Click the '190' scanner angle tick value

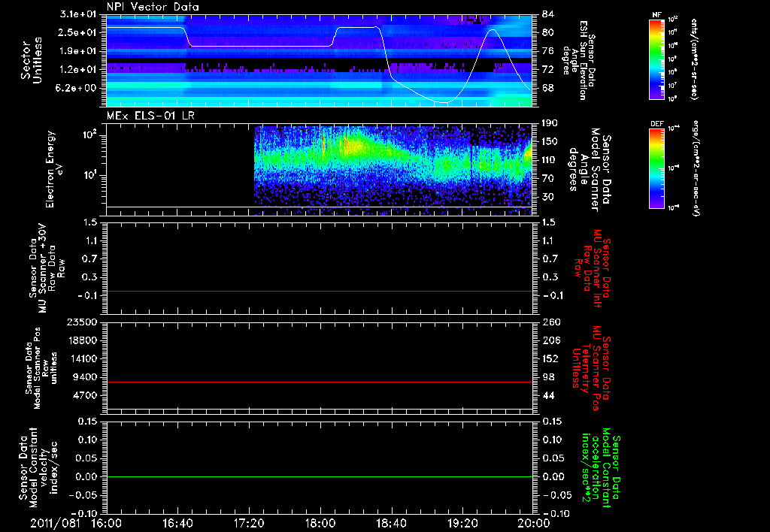pyautogui.click(x=550, y=122)
